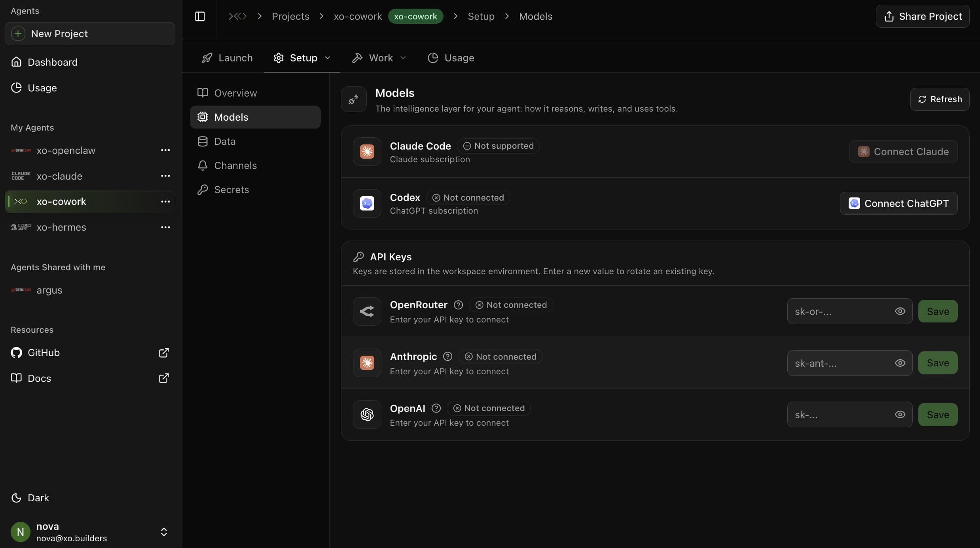
Task: Save the OpenAI API key
Action: [938, 415]
